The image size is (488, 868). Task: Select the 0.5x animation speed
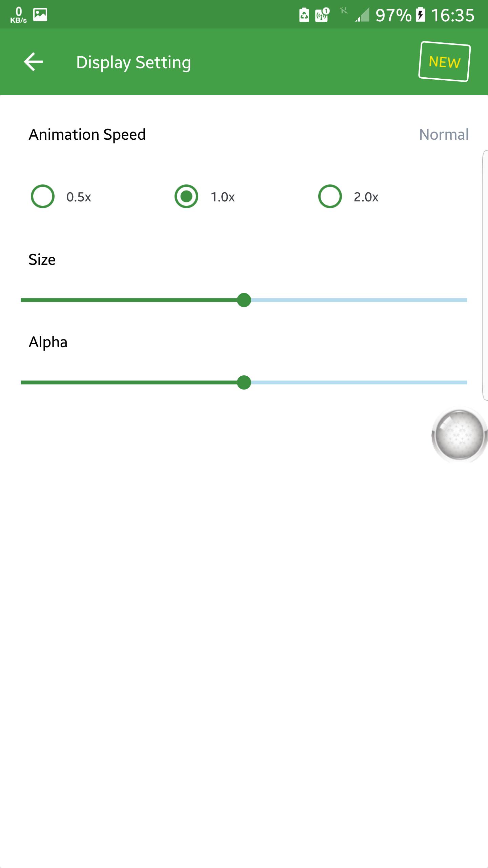tap(62, 197)
